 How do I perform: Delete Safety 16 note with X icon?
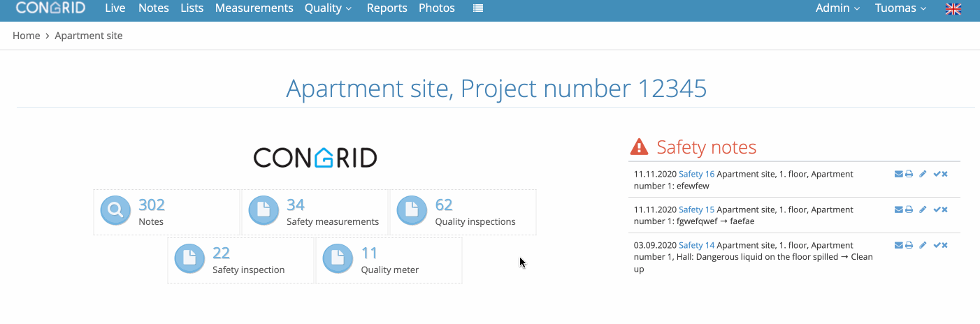[944, 174]
